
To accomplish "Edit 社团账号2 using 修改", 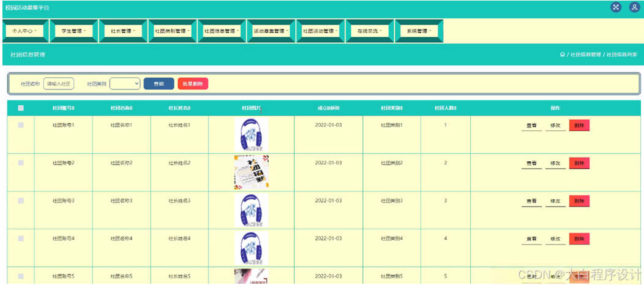I will [556, 164].
